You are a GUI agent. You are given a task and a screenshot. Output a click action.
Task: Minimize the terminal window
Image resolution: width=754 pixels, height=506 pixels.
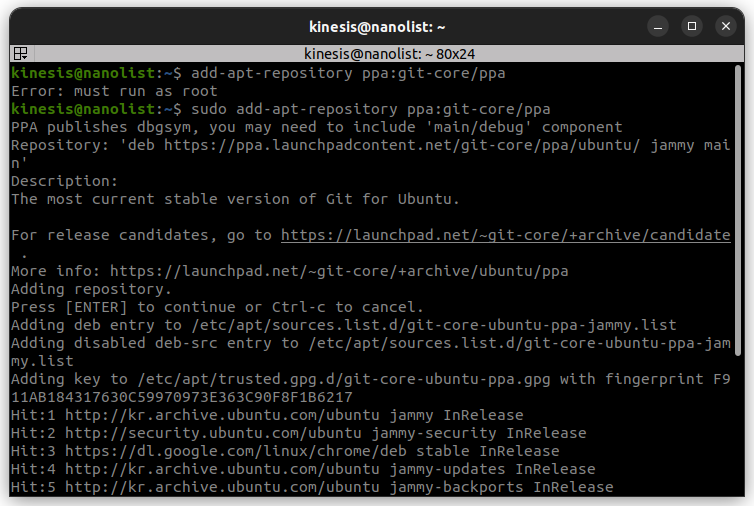tap(658, 26)
